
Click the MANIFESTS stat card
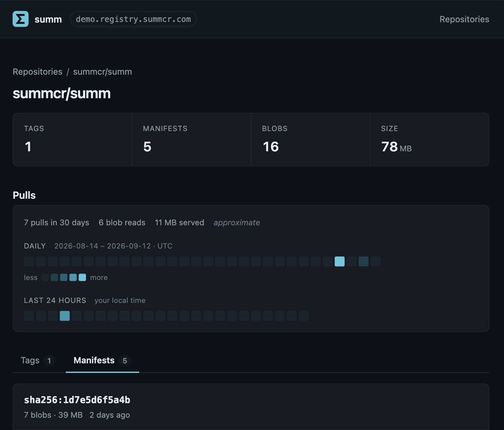coord(192,139)
